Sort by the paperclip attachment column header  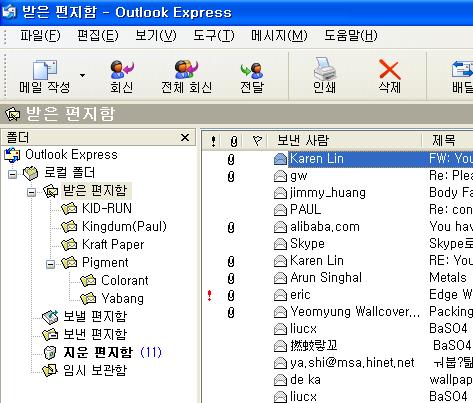point(234,141)
